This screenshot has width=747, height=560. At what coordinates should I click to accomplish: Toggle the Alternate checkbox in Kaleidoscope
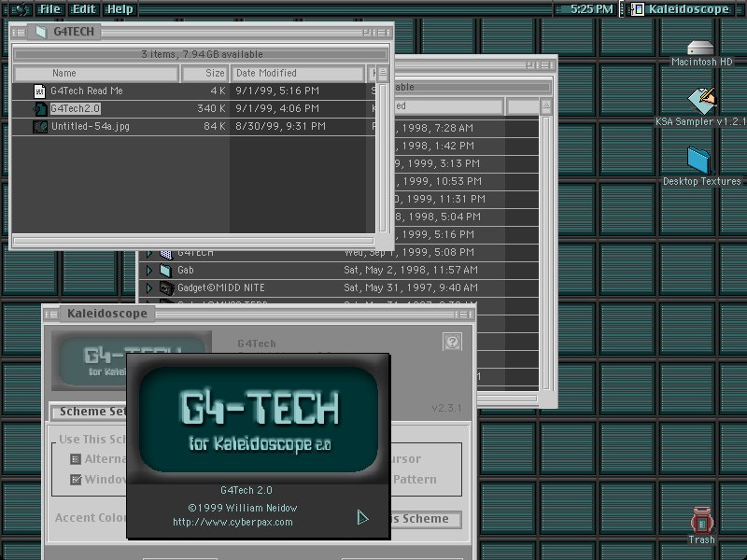(76, 459)
